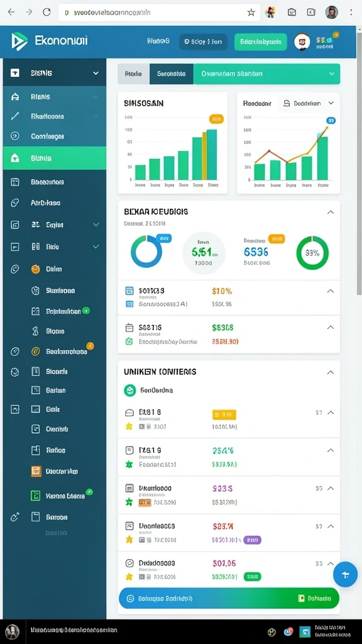Click the green header button
Screen dimensions: 362x644
click(260, 42)
